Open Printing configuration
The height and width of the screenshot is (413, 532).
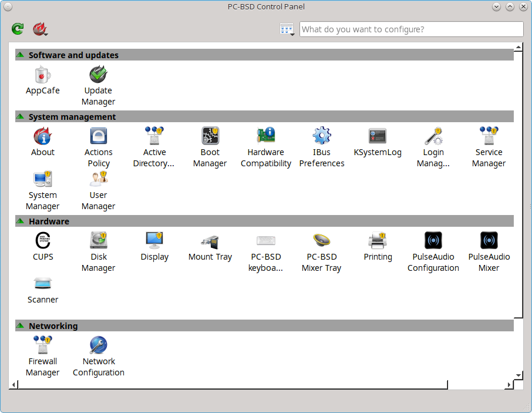point(378,246)
